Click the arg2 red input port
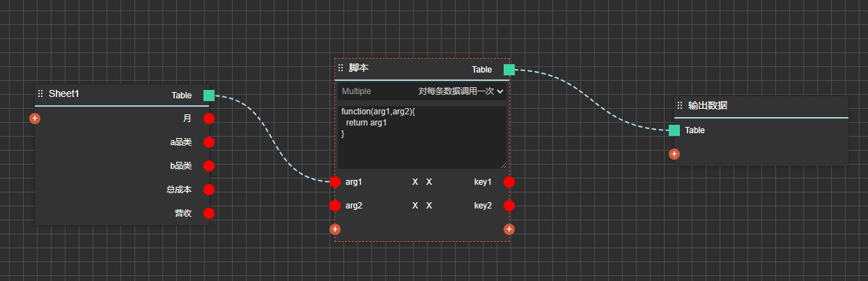Viewport: 868px width, 281px height. (335, 206)
